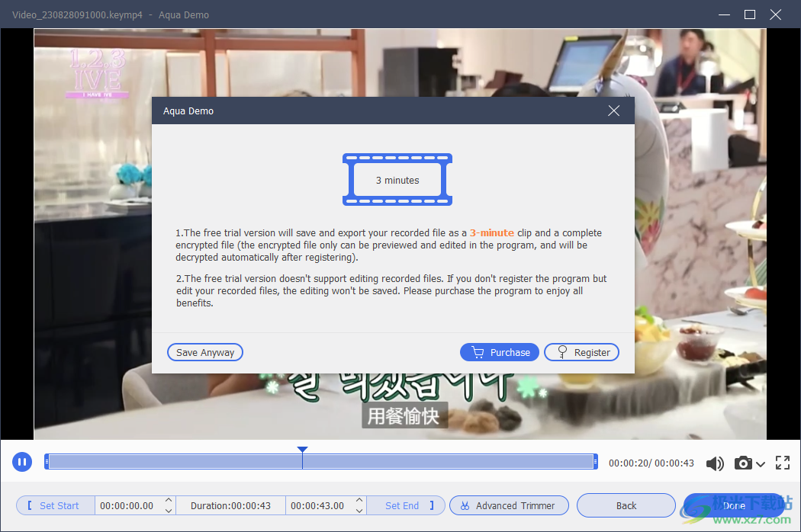
Task: Click Save Anyway button
Action: (x=205, y=352)
